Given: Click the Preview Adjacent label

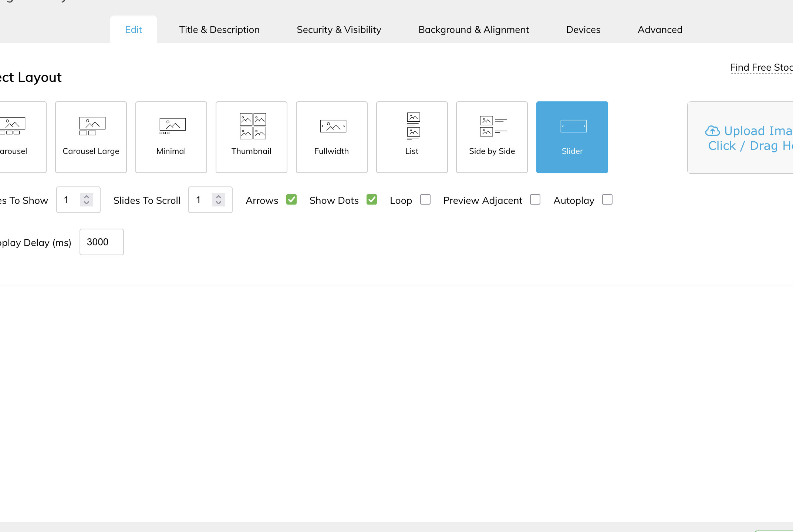Looking at the screenshot, I should click(x=483, y=201).
